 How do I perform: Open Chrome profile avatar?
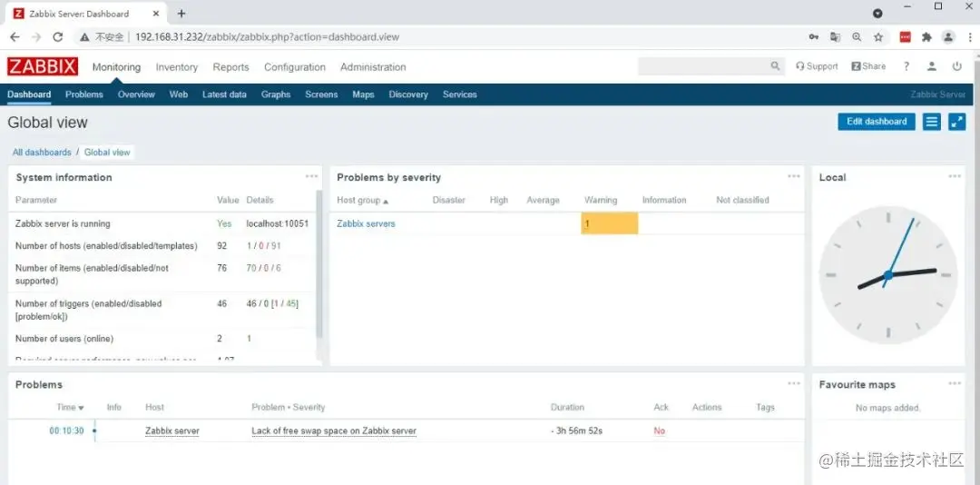tap(949, 37)
